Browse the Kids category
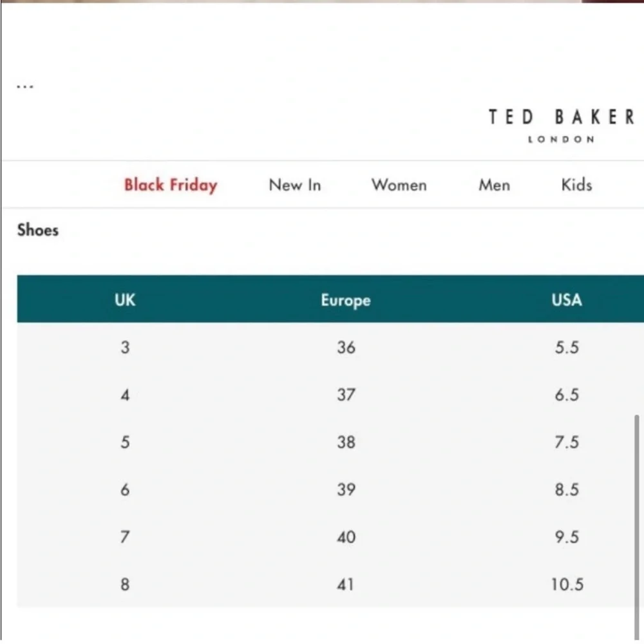 point(576,185)
